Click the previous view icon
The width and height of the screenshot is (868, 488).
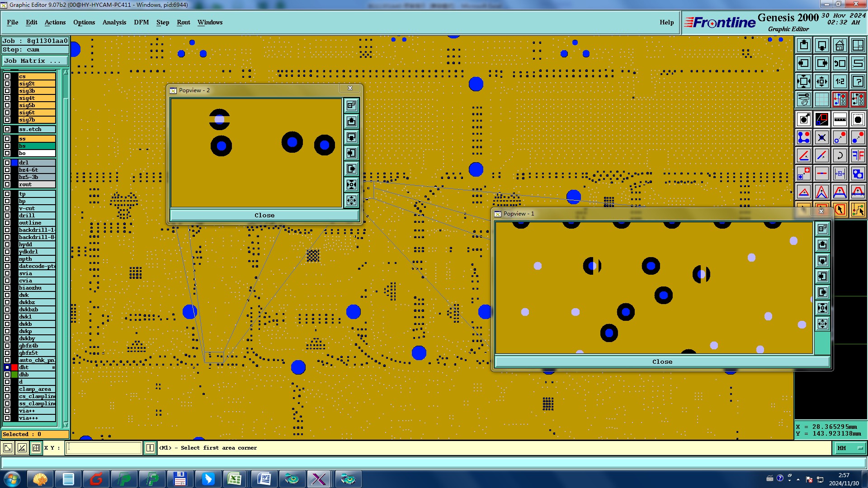(840, 63)
